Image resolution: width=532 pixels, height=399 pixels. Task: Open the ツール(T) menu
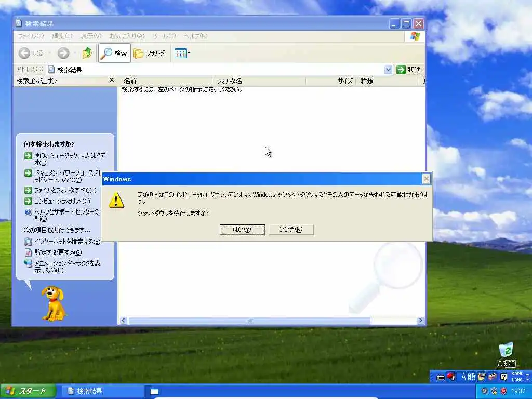[164, 36]
